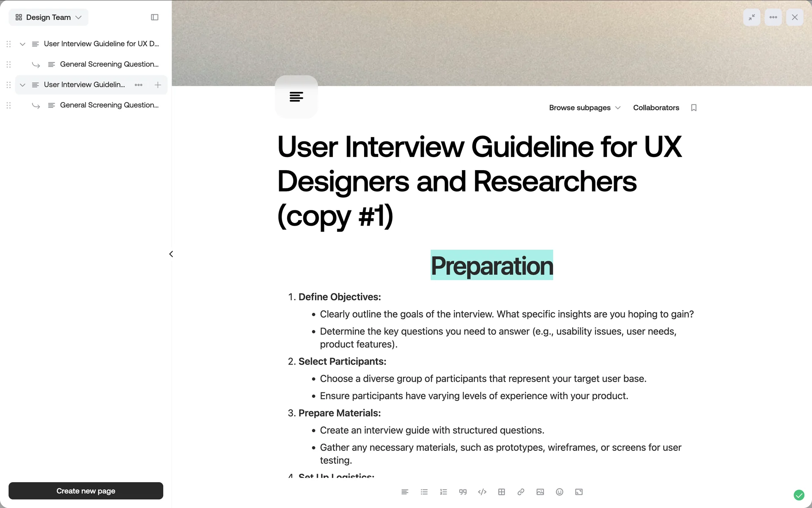
Task: Toggle the sidebar panel layout icon
Action: [154, 17]
